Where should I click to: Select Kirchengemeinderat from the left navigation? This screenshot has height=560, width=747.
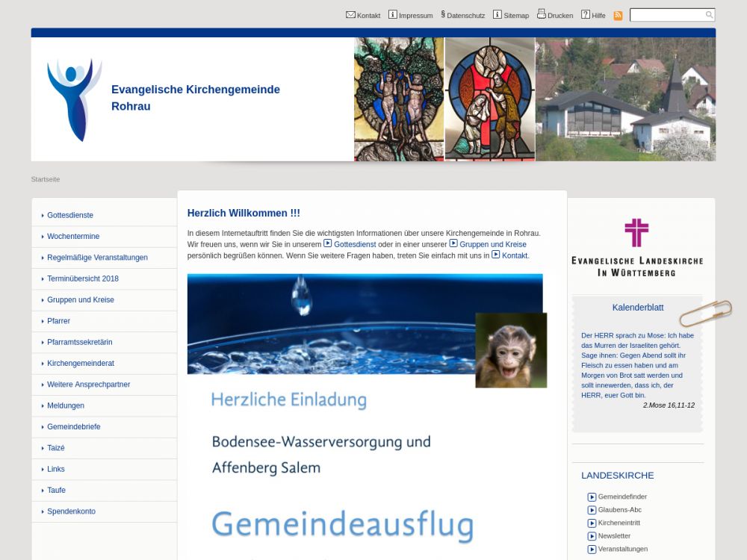(x=81, y=364)
